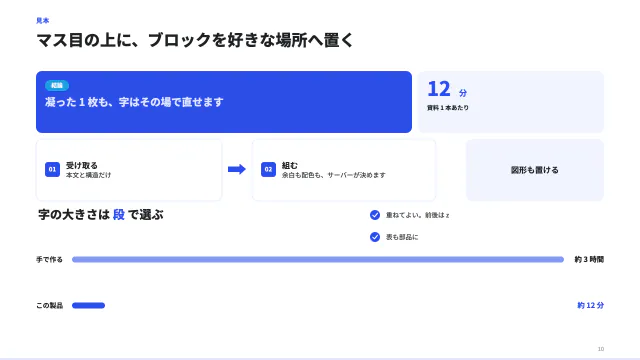
Task: Click the small pill tag in blue banner
Action: point(57,85)
